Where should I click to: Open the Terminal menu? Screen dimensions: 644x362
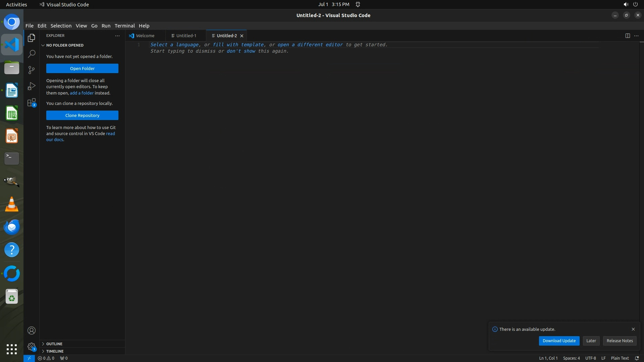tap(124, 25)
